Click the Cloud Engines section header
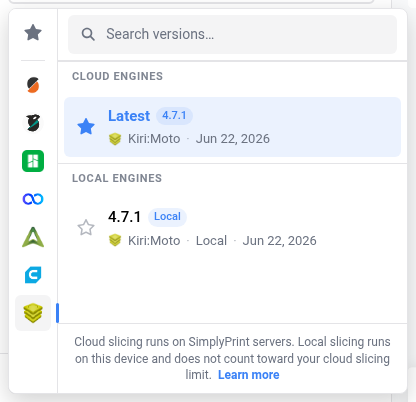416x402 pixels. 117,76
